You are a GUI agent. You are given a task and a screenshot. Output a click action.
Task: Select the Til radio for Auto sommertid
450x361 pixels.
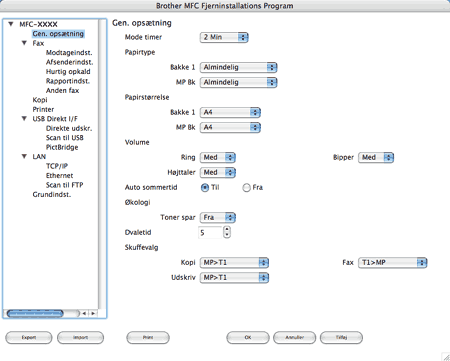205,188
